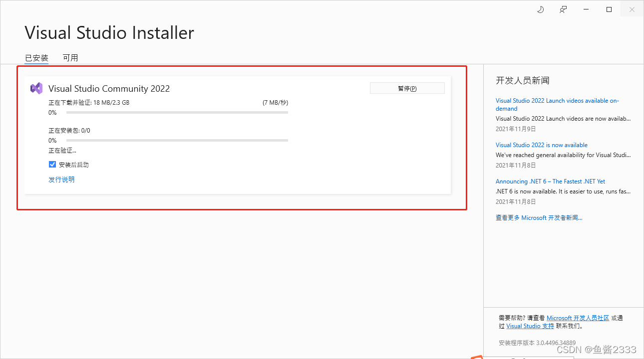Uncheck the 安装后启动 checkbox
The width and height of the screenshot is (644, 359).
(52, 164)
